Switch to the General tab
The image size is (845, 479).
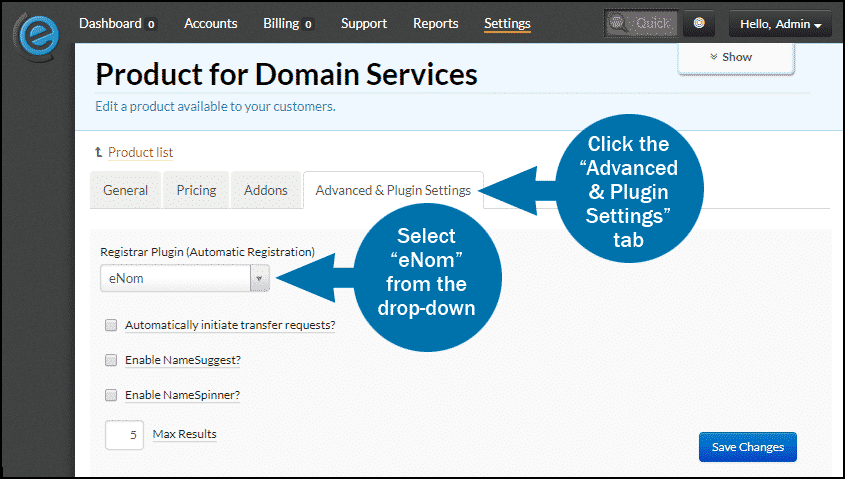click(x=126, y=190)
